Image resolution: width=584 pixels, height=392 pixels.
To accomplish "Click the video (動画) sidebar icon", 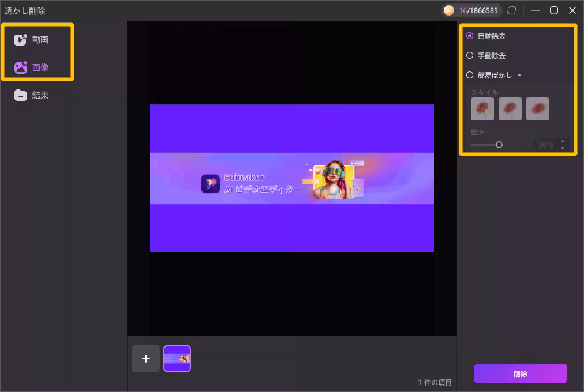I will [x=21, y=40].
